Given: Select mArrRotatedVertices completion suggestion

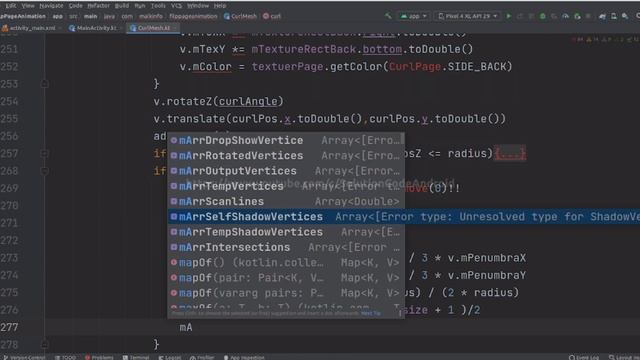Looking at the screenshot, I should point(286,156).
